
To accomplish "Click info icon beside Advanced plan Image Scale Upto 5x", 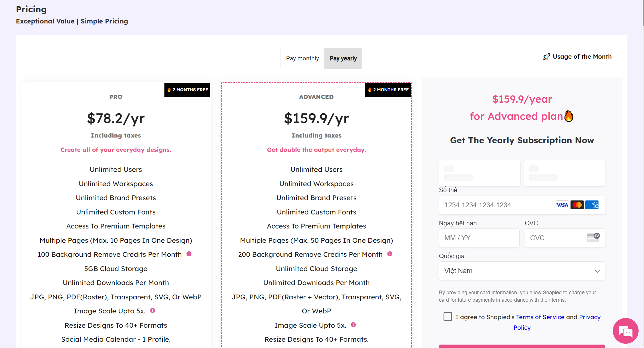I will [353, 325].
